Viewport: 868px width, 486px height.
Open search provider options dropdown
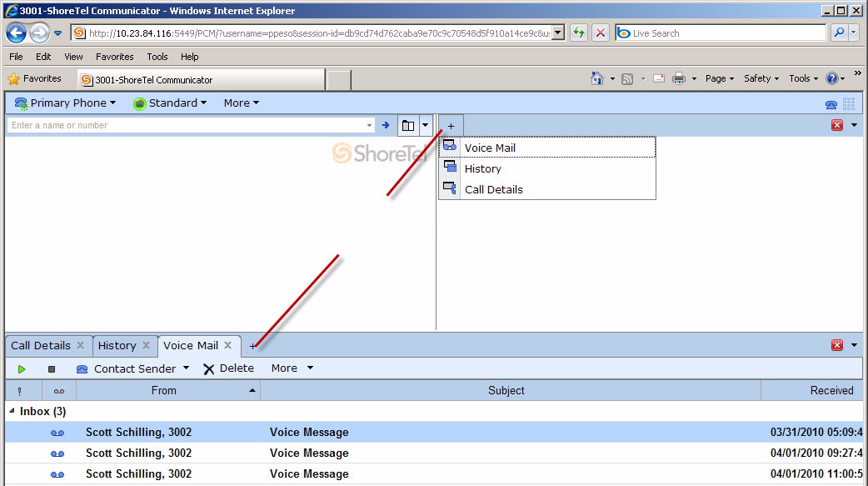pyautogui.click(x=853, y=33)
